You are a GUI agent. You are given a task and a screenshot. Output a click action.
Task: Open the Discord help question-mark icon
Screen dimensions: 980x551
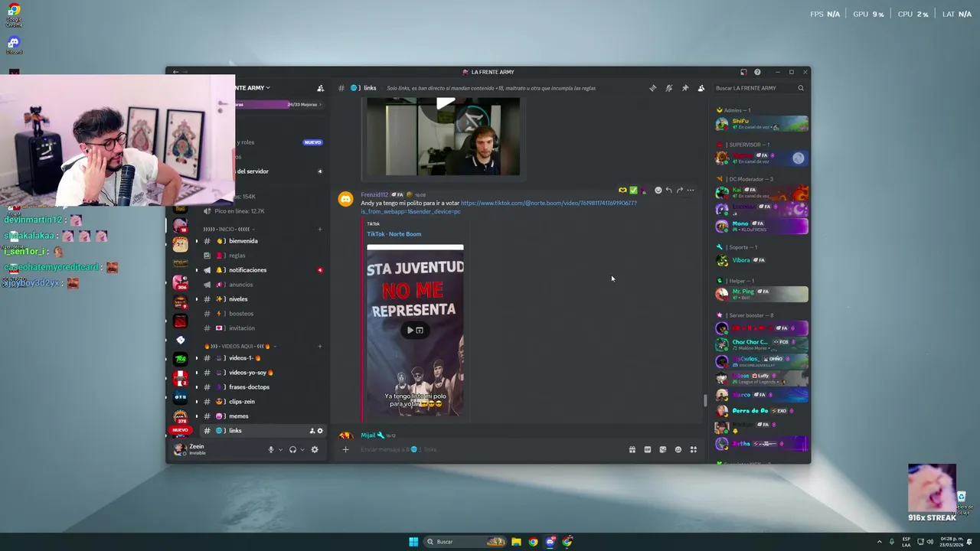pos(757,72)
